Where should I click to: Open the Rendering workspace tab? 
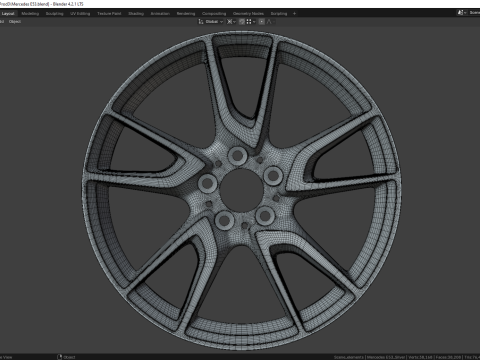(186, 14)
